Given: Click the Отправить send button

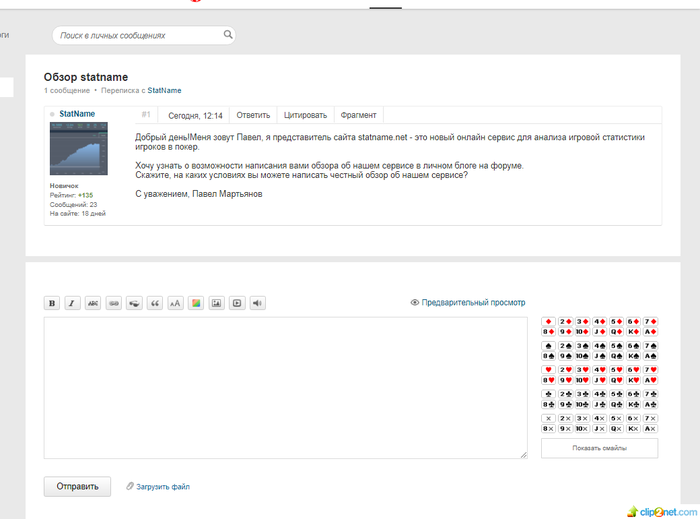Looking at the screenshot, I should (x=77, y=486).
